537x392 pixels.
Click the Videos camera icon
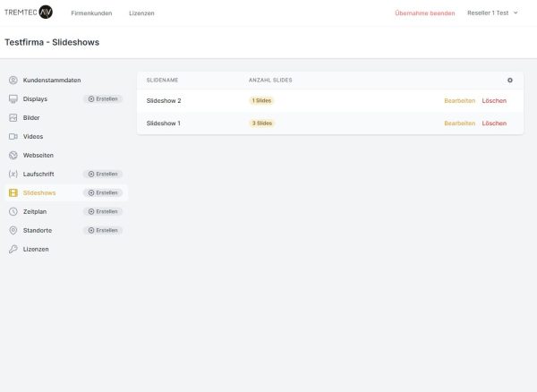tap(13, 136)
